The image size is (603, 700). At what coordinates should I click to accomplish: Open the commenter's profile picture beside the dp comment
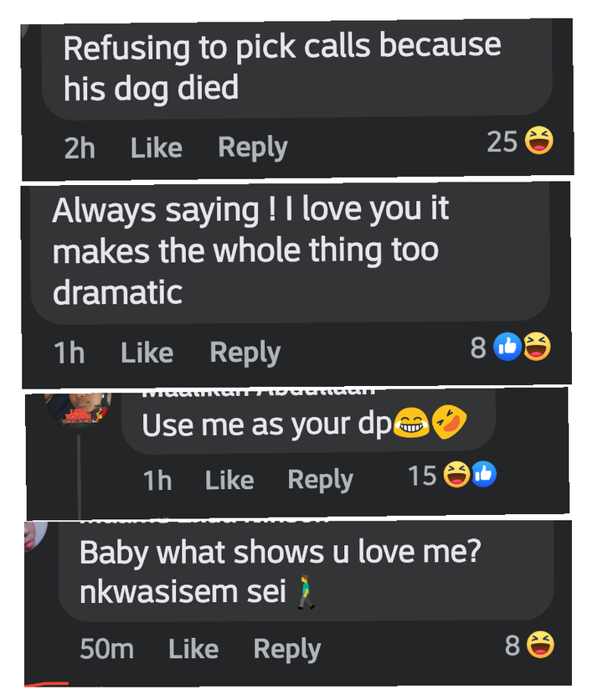pyautogui.click(x=78, y=409)
